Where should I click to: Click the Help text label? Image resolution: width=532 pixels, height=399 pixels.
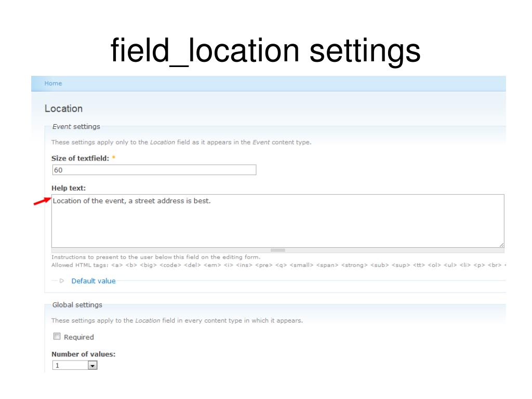[x=69, y=188]
